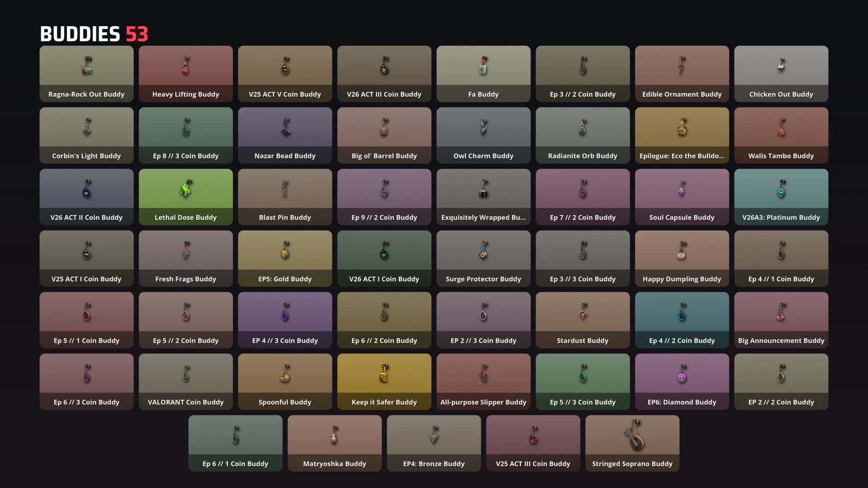The image size is (868, 488).
Task: Click the Heavy Lifting Buddy icon
Action: [x=185, y=66]
